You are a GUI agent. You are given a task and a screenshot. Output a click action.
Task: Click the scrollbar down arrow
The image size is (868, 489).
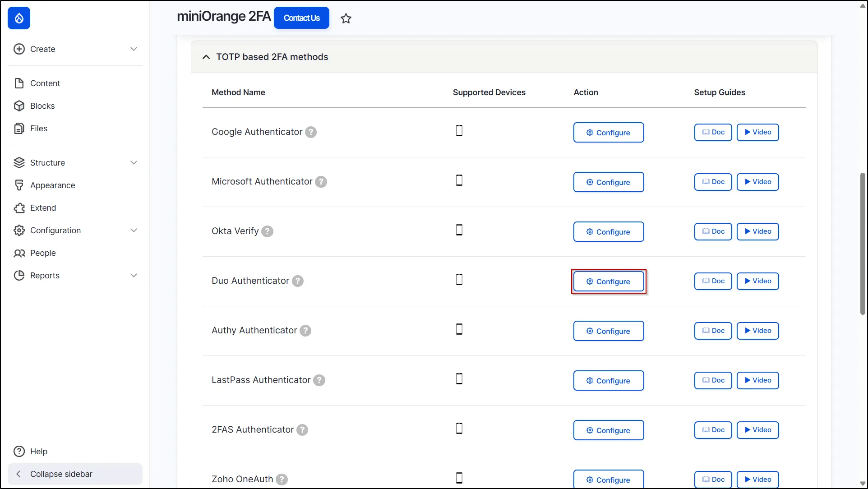click(x=863, y=484)
